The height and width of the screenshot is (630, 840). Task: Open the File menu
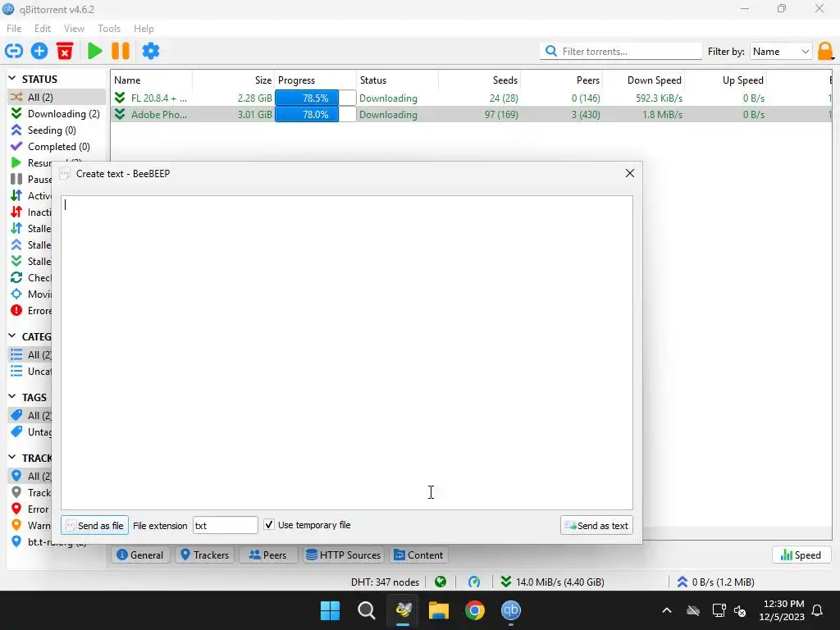coord(14,29)
